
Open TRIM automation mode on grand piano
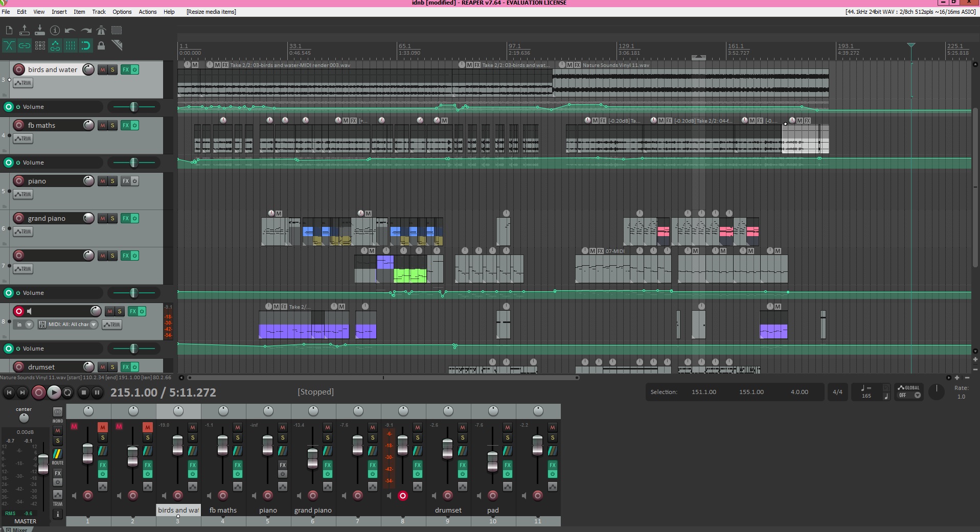coord(23,232)
